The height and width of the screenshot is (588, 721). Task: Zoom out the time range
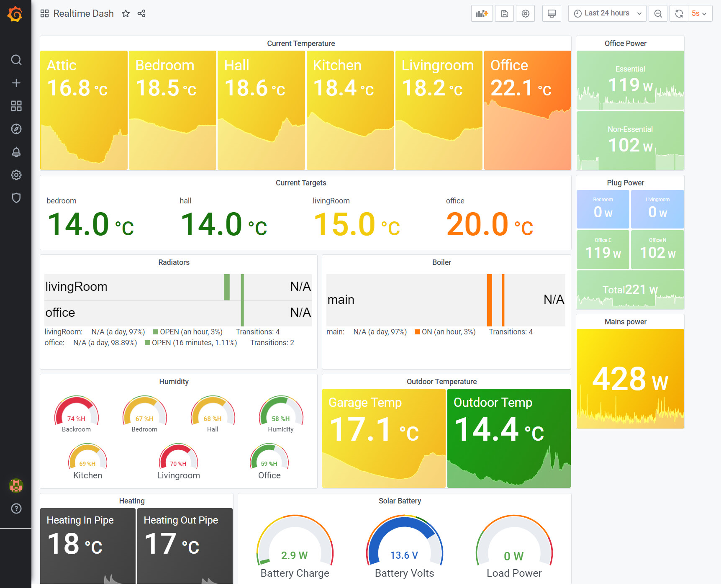[658, 13]
